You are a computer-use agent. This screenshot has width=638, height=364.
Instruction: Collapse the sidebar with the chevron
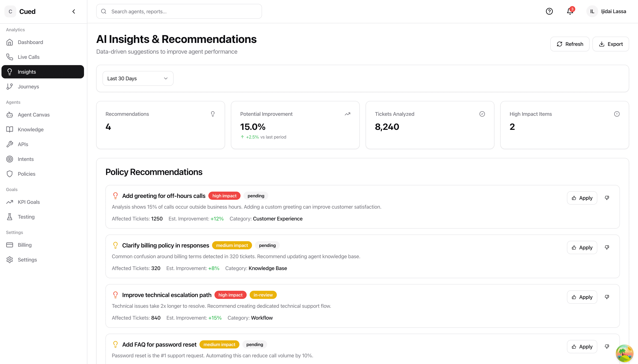tap(73, 11)
